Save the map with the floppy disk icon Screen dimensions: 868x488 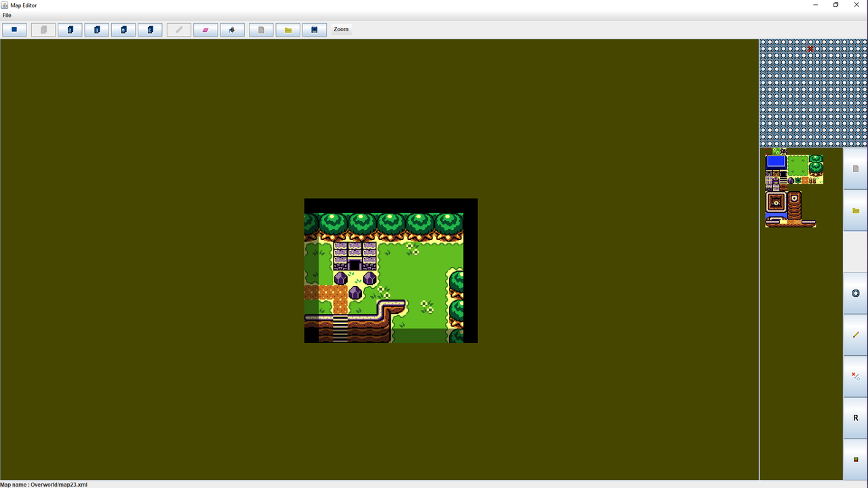click(x=315, y=30)
